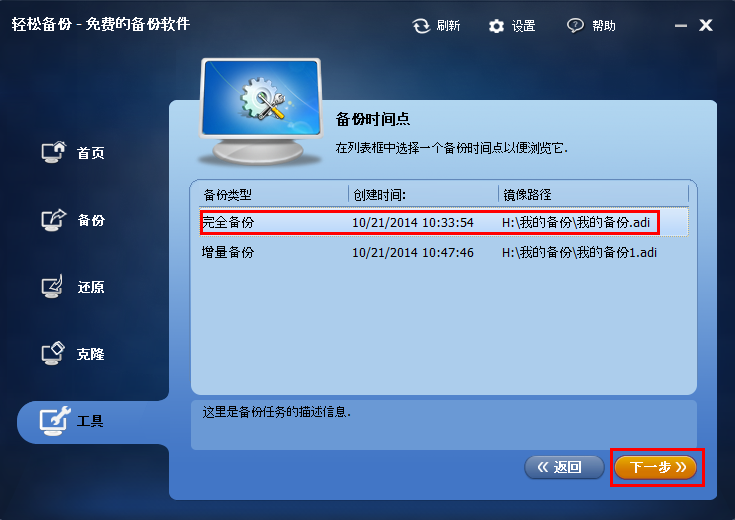Screen dimensions: 735x520
Task: Switch to the 克隆 menu label
Action: [x=91, y=354]
